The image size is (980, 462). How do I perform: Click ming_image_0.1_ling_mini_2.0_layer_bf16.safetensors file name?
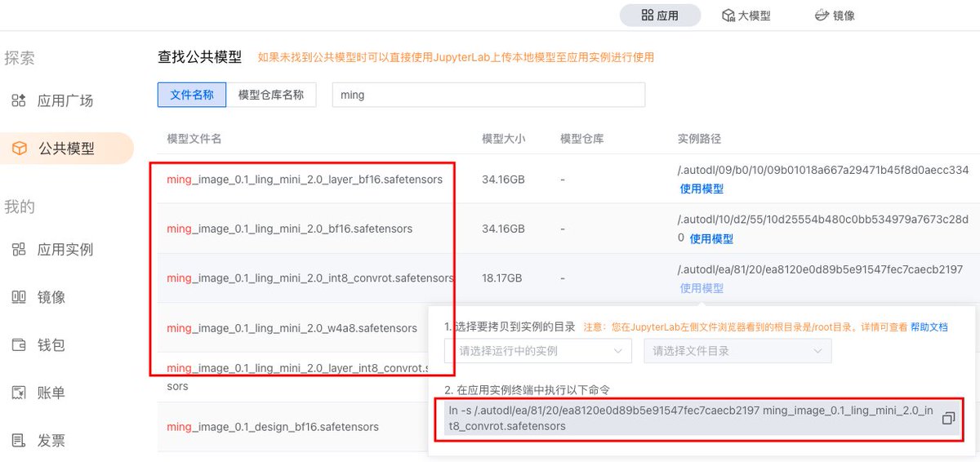(x=305, y=179)
